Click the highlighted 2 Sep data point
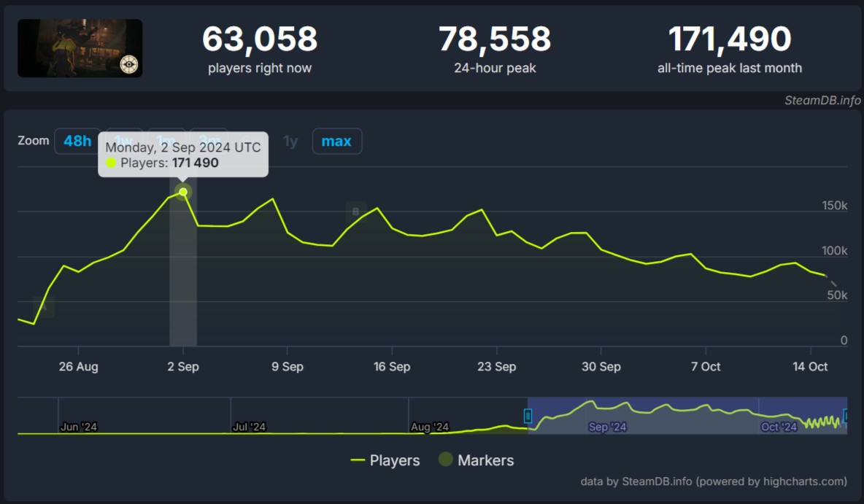864x504 pixels. coord(183,192)
